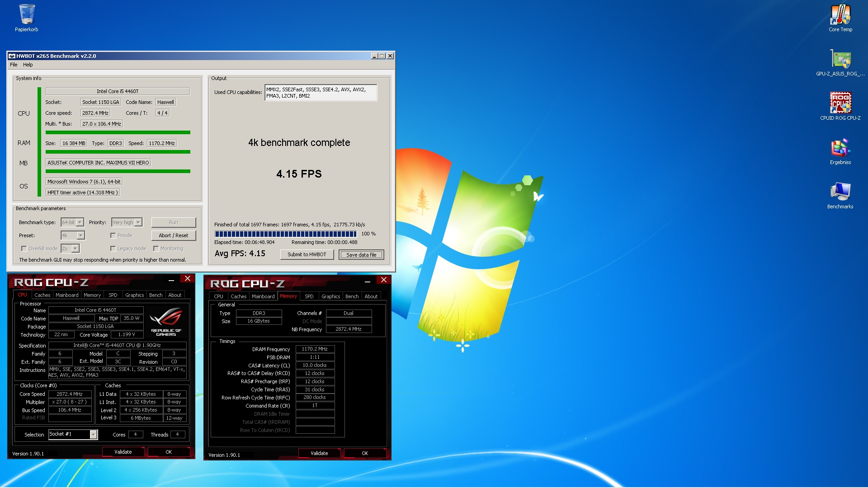Switch to Memory tab in left CPU-Z
The height and width of the screenshot is (488, 868).
coord(92,295)
